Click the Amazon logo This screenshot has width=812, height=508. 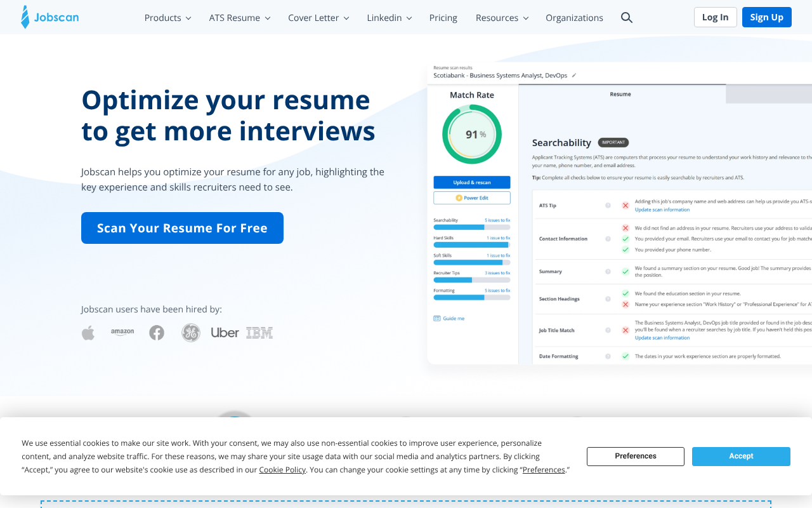click(x=122, y=332)
